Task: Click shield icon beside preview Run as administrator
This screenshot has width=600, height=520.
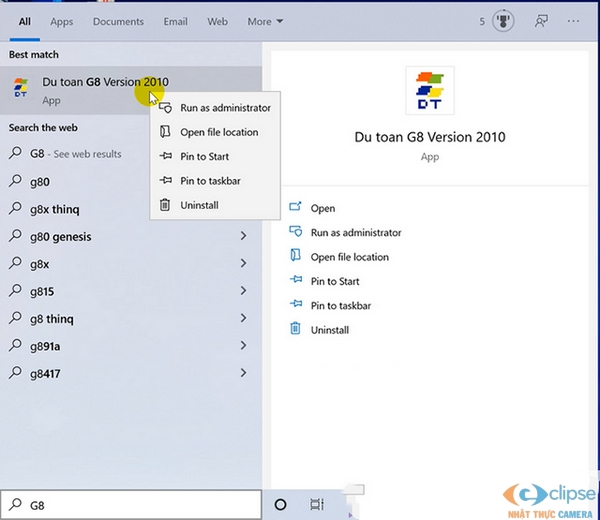Action: click(x=295, y=231)
